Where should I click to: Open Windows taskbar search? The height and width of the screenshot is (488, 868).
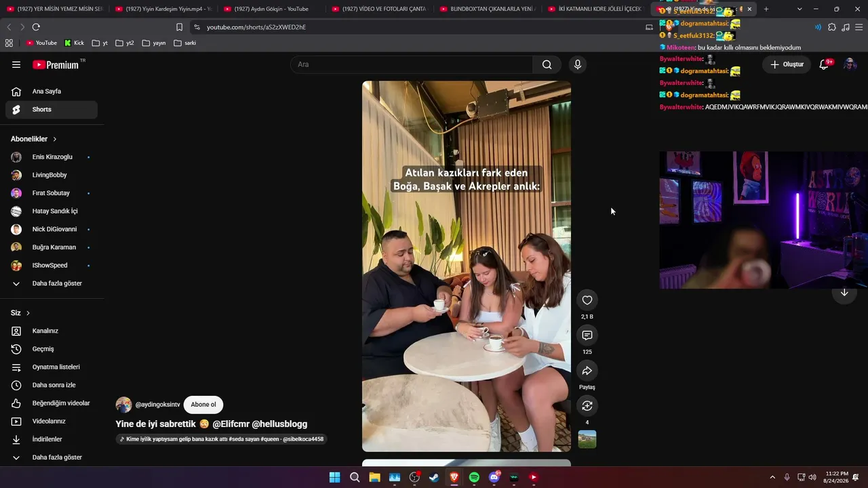tap(355, 477)
